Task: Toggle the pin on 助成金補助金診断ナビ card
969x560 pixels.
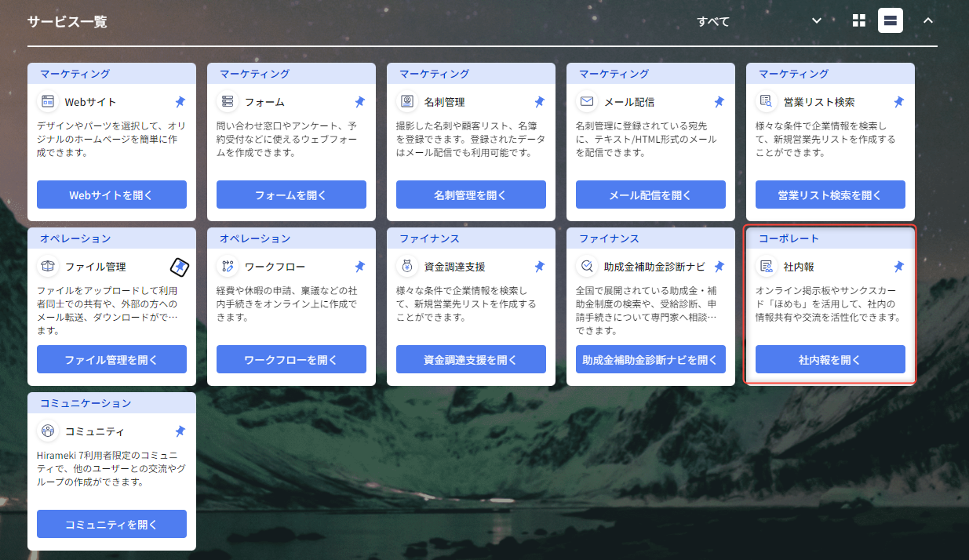Action: click(x=719, y=267)
